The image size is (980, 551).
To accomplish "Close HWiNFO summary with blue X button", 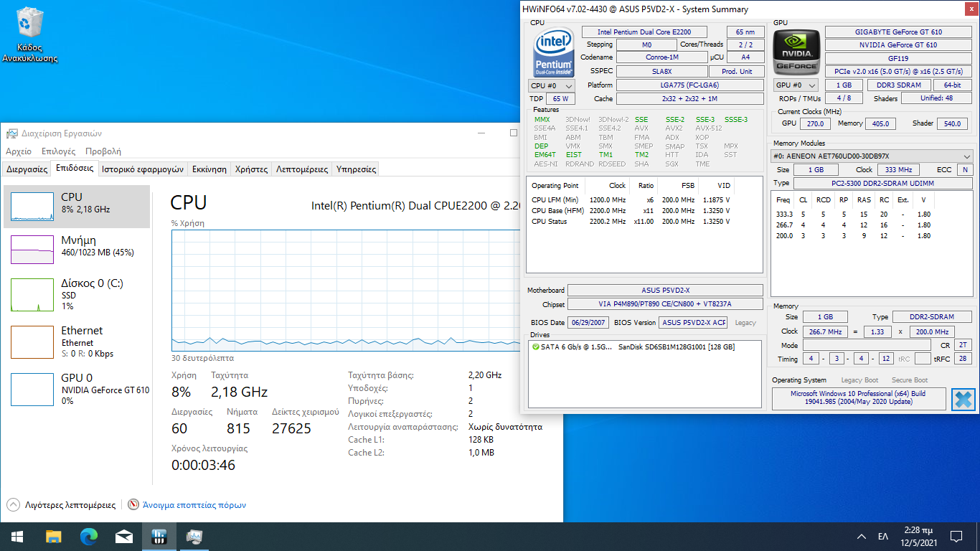I will tap(963, 399).
